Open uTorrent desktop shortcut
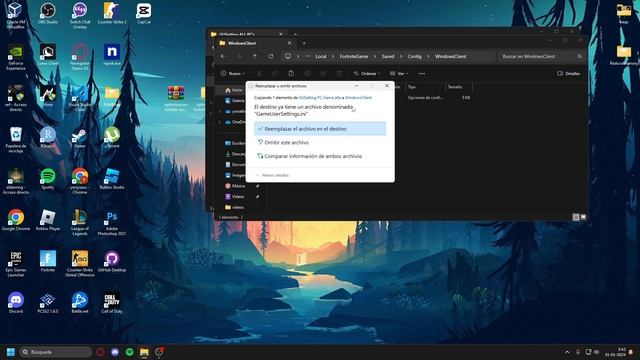640x360 pixels. [112, 138]
